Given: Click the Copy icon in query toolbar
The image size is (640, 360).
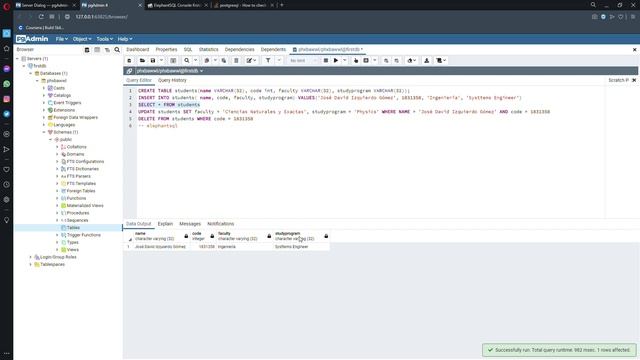Looking at the screenshot, I should pos(207,60).
